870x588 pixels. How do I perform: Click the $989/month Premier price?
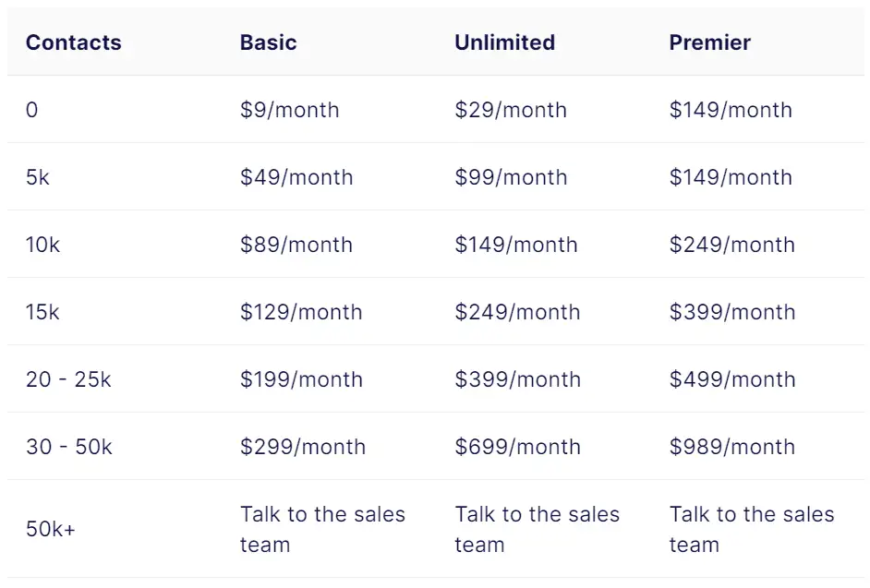(x=731, y=447)
